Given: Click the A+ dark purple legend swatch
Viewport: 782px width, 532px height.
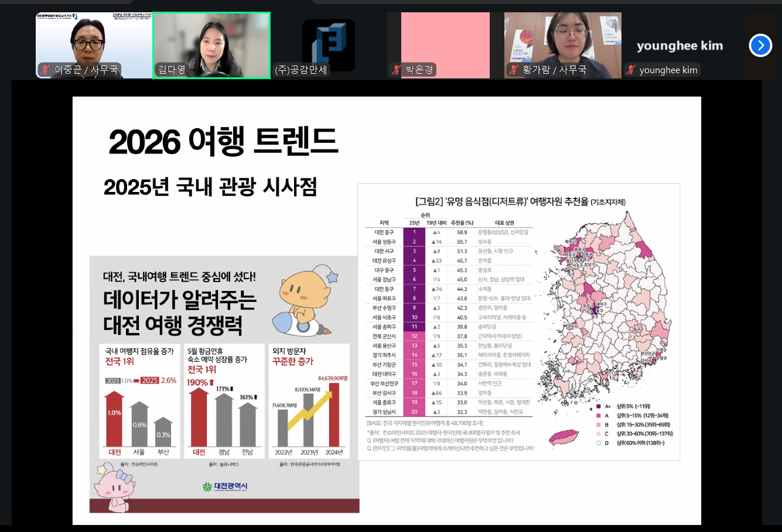Looking at the screenshot, I should click(598, 406).
